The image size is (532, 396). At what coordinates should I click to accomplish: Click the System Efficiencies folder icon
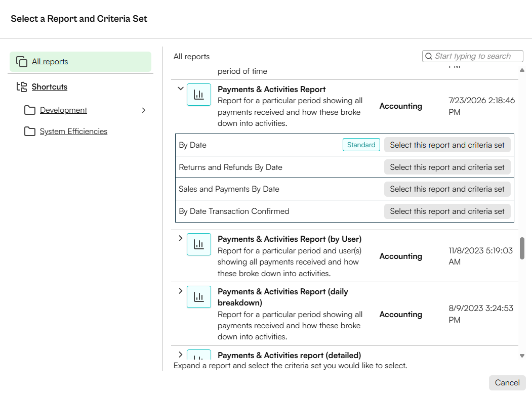click(30, 131)
